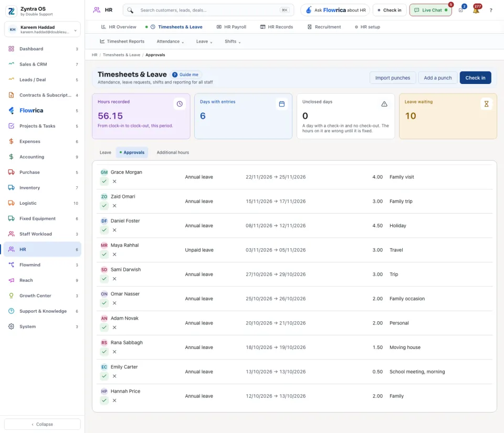Reject Rana Sabbagh's leave with the X
Image resolution: width=504 pixels, height=433 pixels.
point(114,352)
